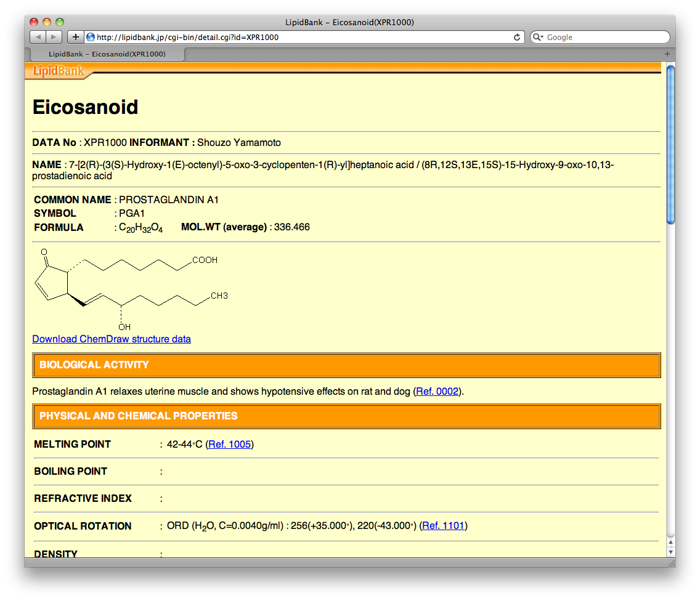Screen dimensions: 700x601
Task: Select the LipidBank – Eicosanoid(XPR1000) tab
Action: pyautogui.click(x=107, y=54)
